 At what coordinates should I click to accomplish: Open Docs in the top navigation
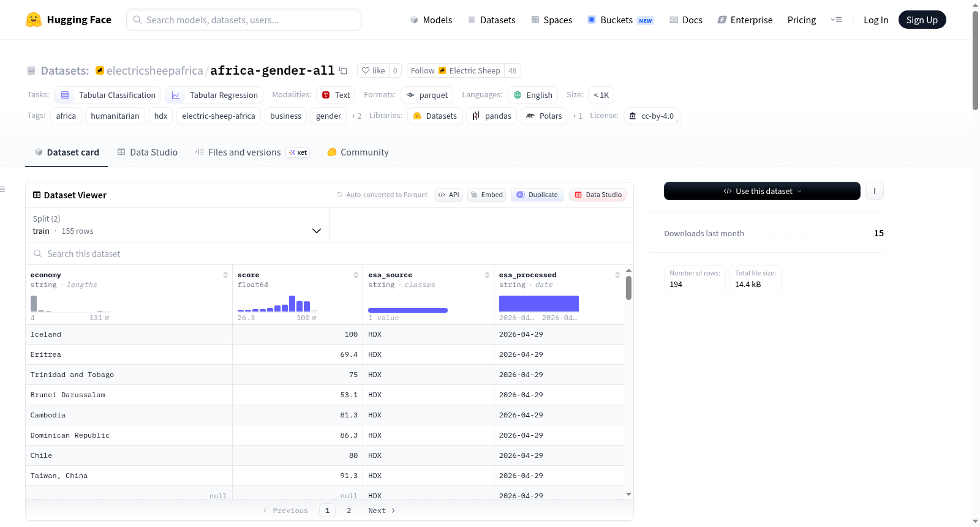[x=686, y=20]
